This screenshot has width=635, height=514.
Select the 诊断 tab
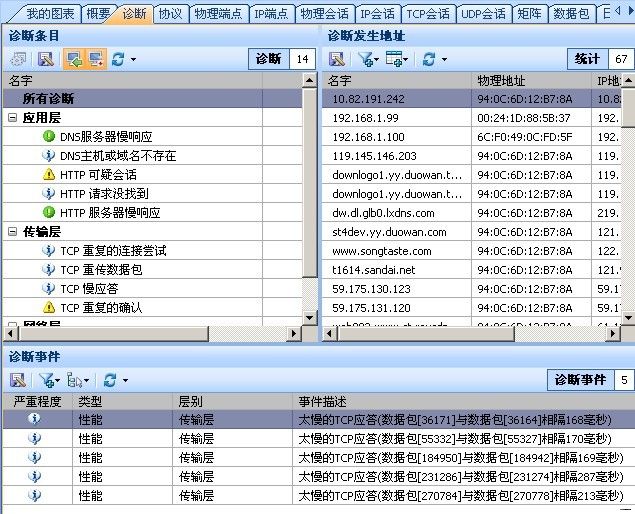click(134, 14)
